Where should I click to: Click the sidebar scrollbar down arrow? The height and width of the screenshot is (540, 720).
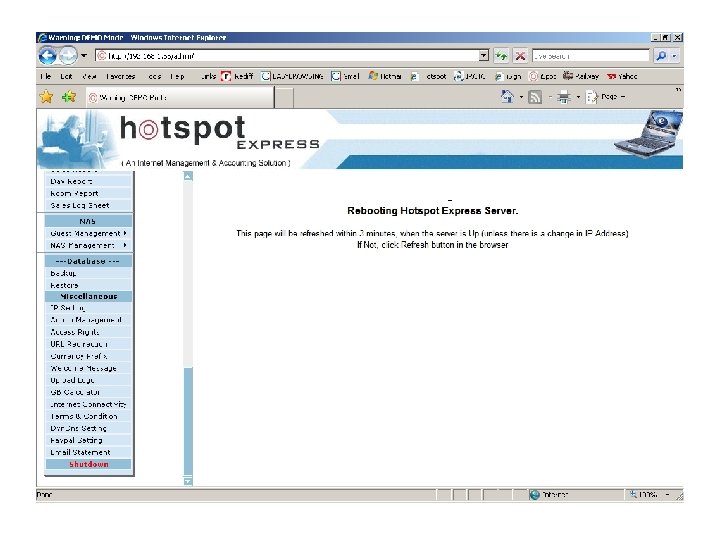click(x=188, y=481)
